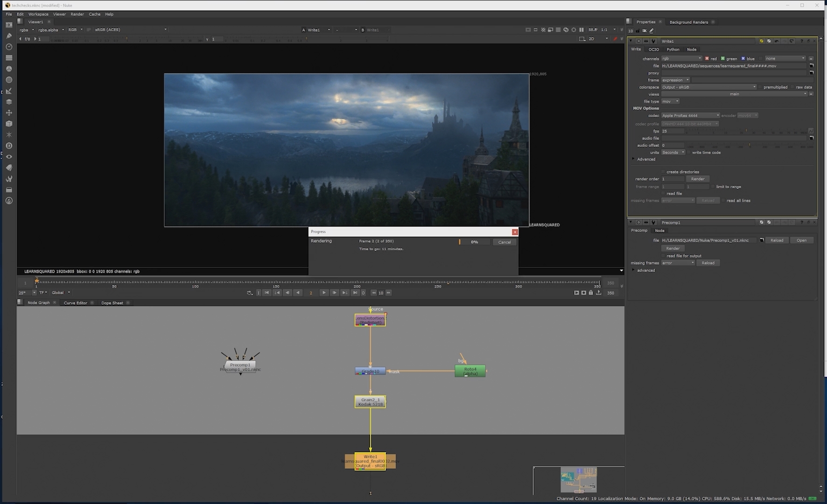Open the 3D cube nodes icon

(x=9, y=124)
